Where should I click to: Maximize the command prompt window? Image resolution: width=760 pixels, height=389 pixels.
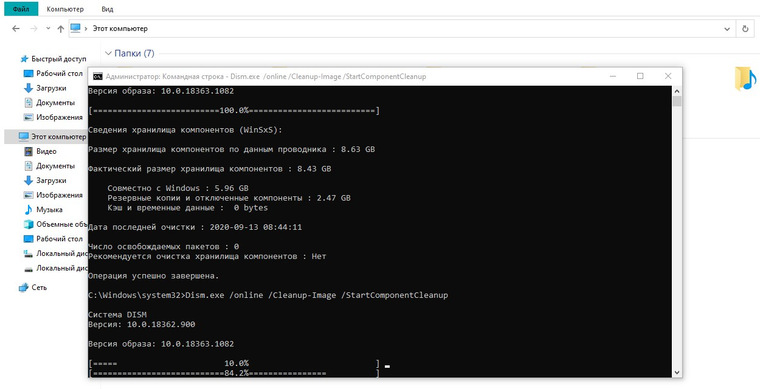tap(640, 76)
